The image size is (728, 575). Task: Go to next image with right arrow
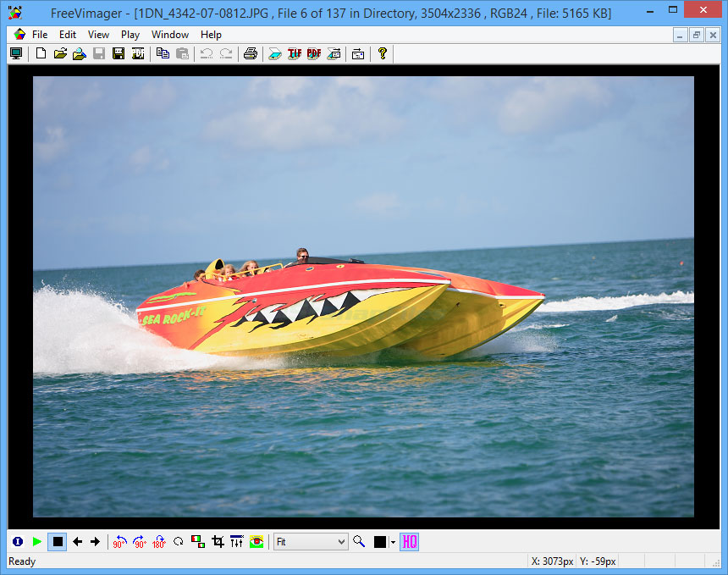[x=95, y=542]
